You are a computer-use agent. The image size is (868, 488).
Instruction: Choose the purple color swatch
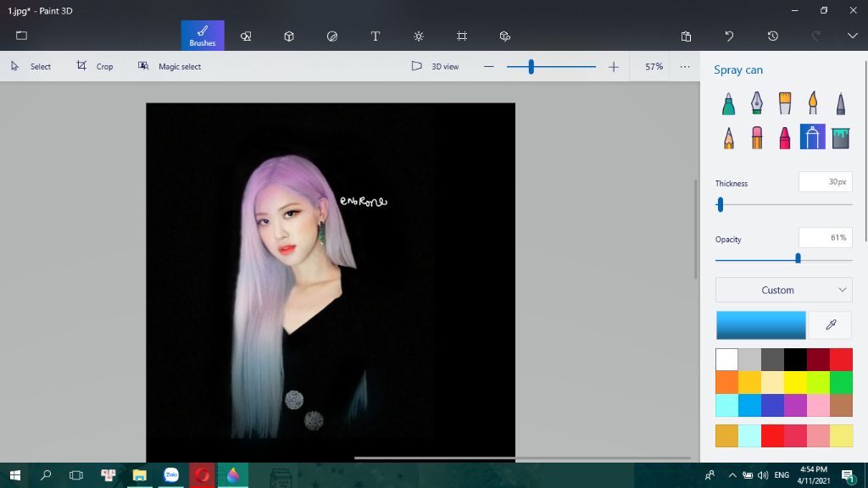click(795, 406)
